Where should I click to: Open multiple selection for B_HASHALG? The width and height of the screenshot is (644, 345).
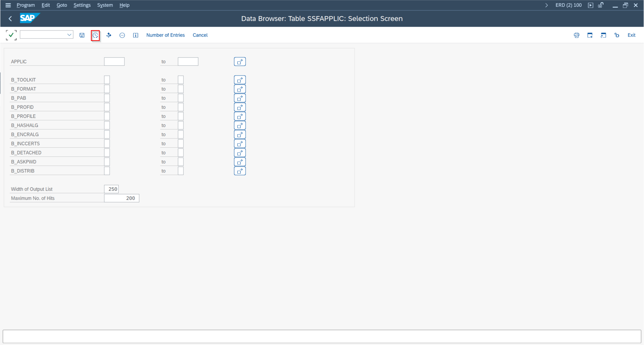(x=240, y=125)
